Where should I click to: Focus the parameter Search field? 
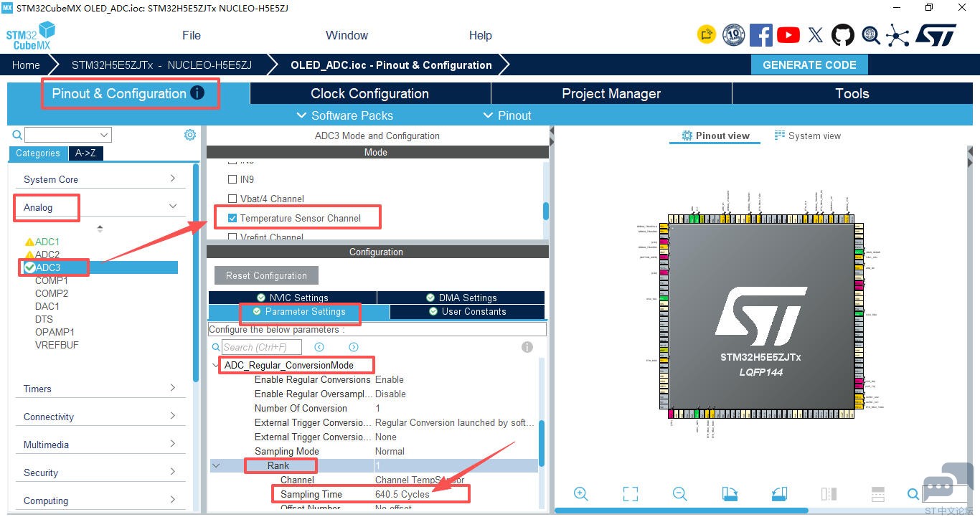[261, 347]
